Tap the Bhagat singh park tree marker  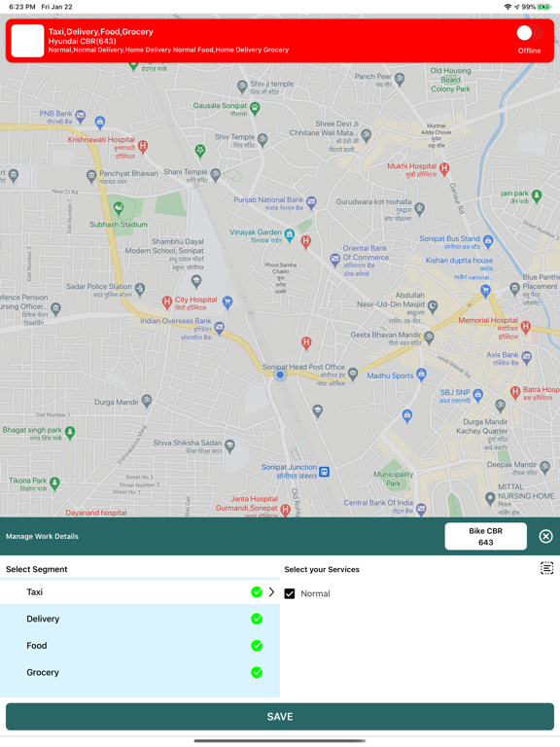[70, 433]
